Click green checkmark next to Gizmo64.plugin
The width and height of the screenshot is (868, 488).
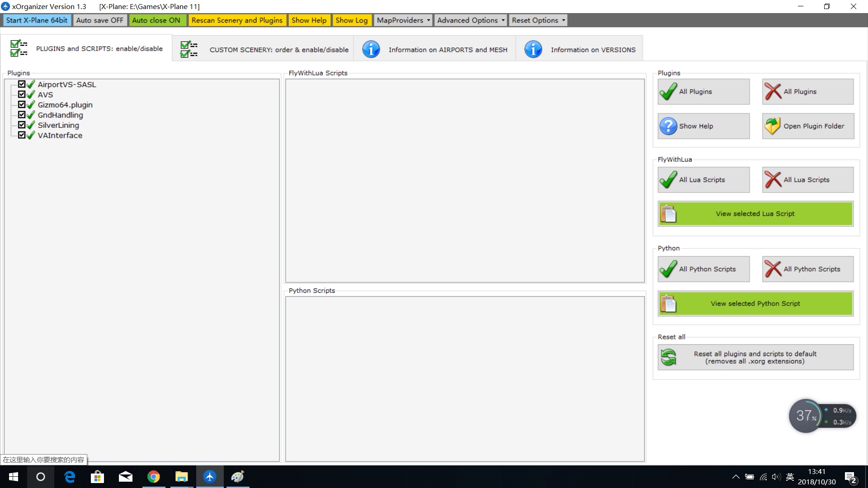coord(31,105)
